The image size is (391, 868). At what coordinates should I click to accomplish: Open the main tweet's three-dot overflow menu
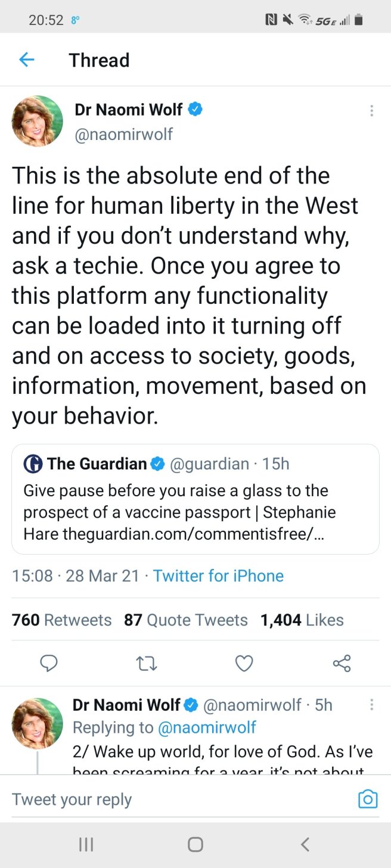pyautogui.click(x=371, y=111)
